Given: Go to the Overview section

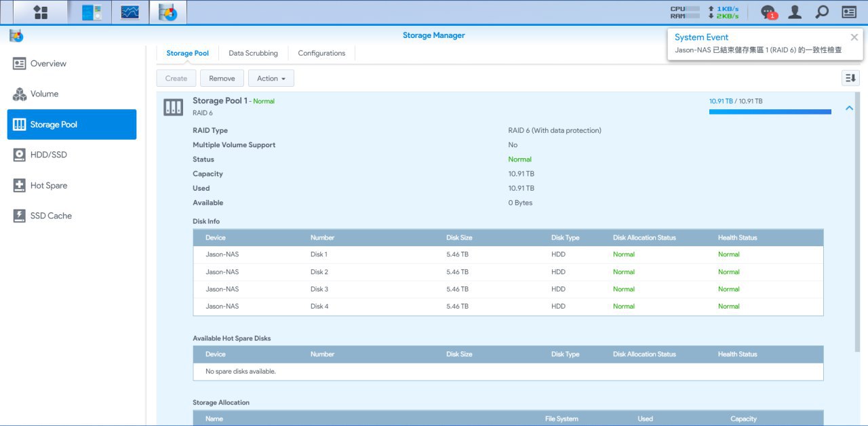Looking at the screenshot, I should coord(48,64).
